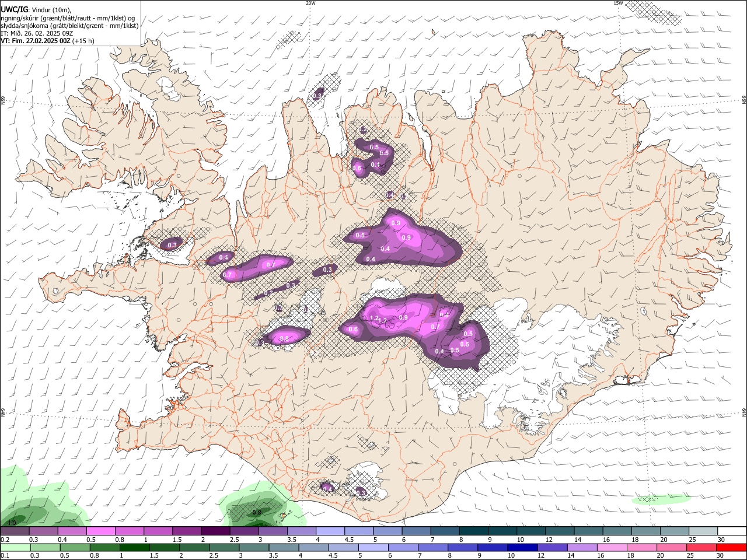The width and height of the screenshot is (747, 560).
Task: Click the '1.0' rain value in bottom-left green area
Action: click(x=12, y=523)
